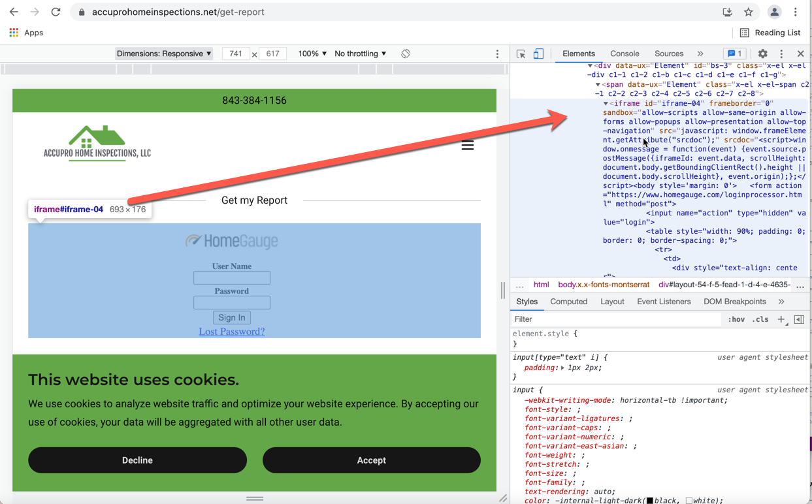Switch to the Console tab

625,54
